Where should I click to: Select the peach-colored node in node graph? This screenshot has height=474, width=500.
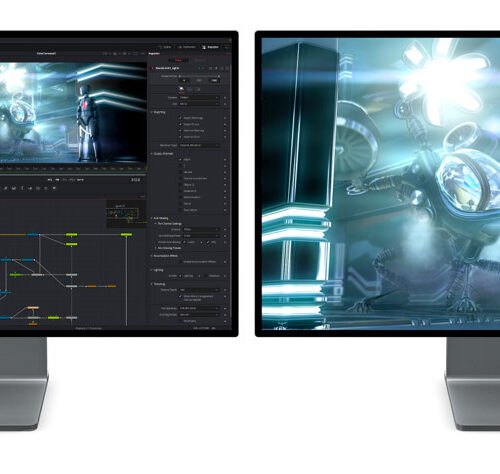tap(33, 308)
